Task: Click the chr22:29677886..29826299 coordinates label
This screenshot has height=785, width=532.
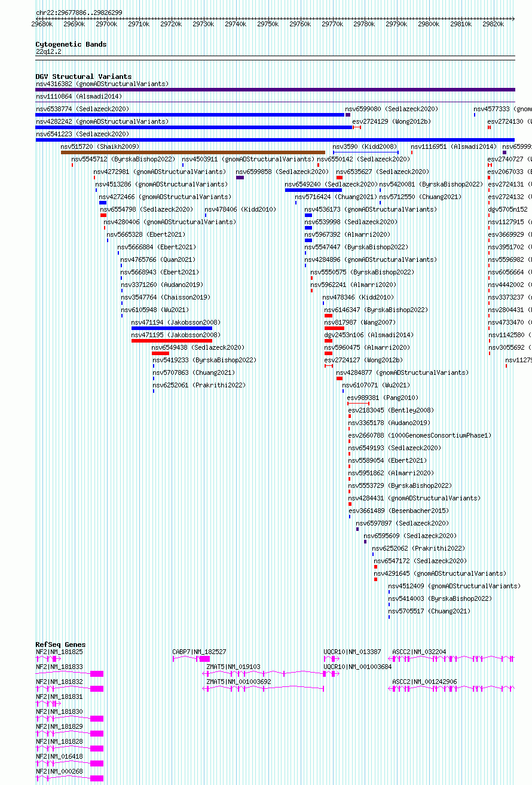Action: tap(79, 13)
